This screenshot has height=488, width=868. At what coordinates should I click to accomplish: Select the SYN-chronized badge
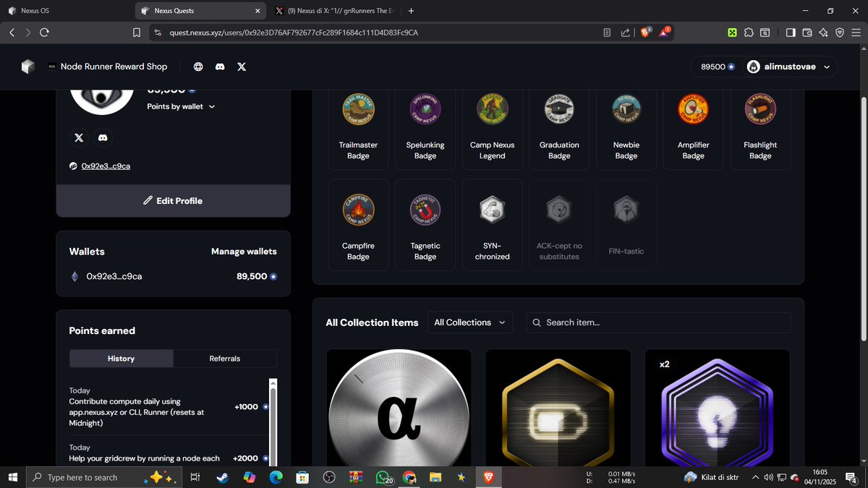point(493,225)
